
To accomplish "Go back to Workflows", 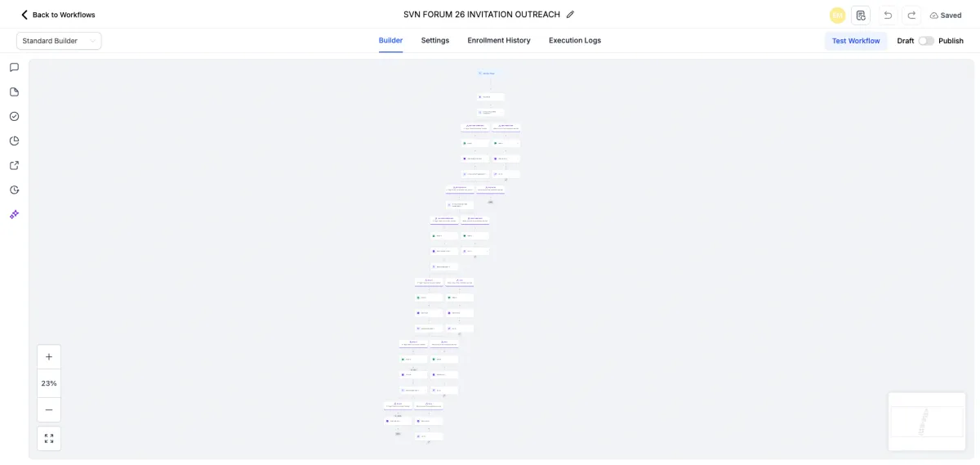I will [x=58, y=15].
